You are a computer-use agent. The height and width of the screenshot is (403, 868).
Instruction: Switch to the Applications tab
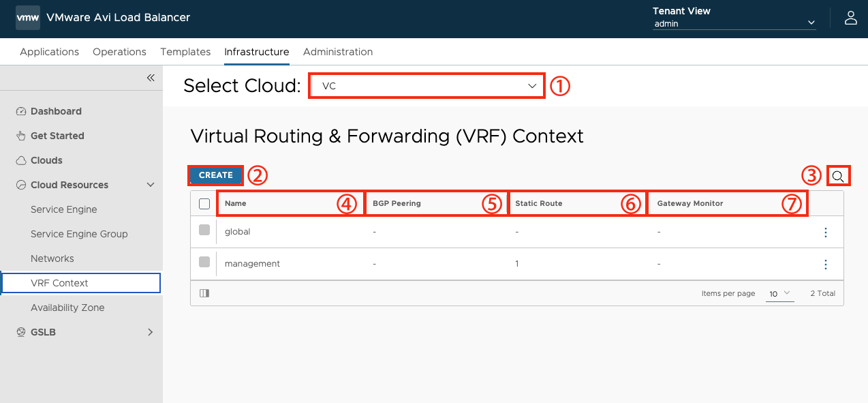coord(50,52)
